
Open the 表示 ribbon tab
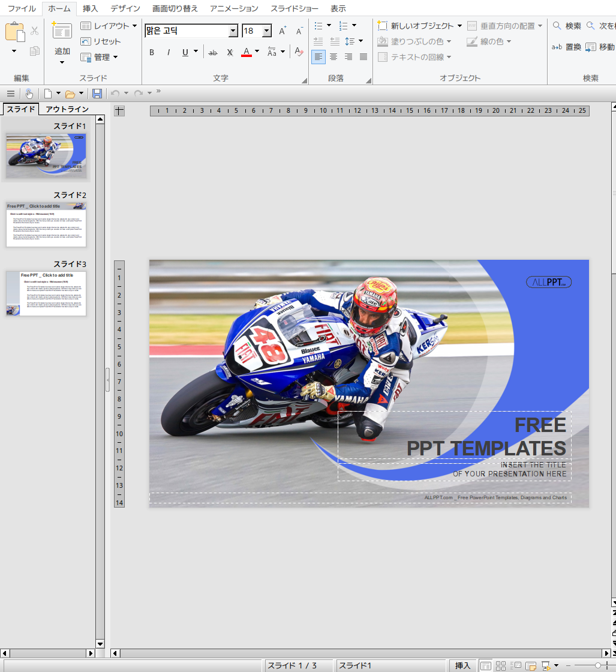338,8
